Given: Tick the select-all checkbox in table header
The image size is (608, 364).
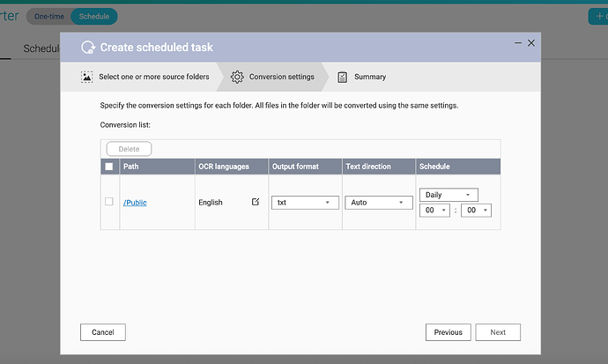Looking at the screenshot, I should click(x=109, y=167).
